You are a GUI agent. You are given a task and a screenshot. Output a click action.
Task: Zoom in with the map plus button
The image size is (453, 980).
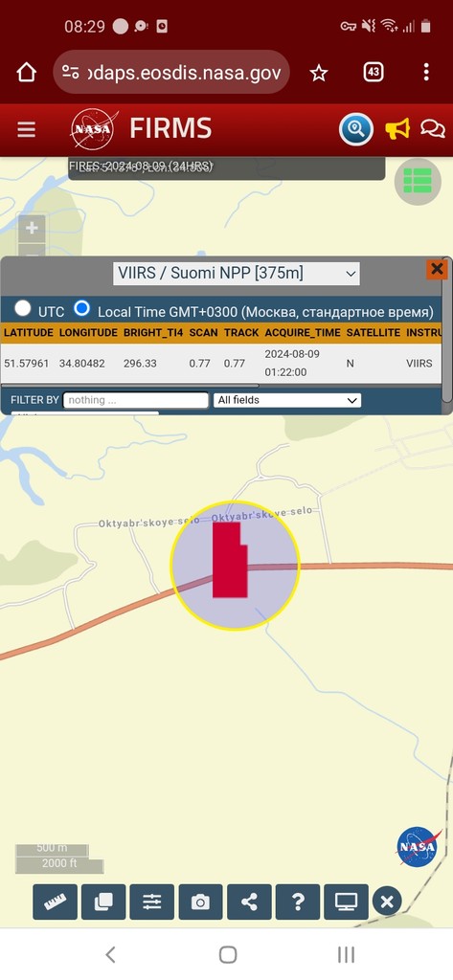point(32,228)
